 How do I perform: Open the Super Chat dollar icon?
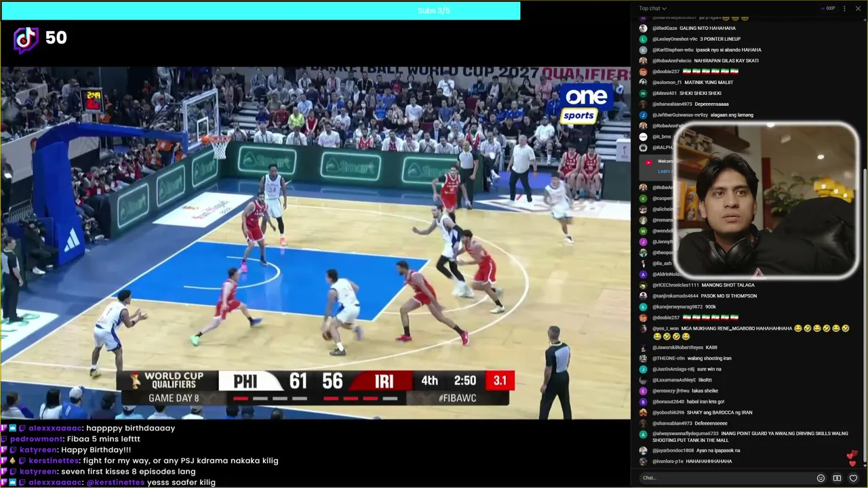[x=837, y=478]
